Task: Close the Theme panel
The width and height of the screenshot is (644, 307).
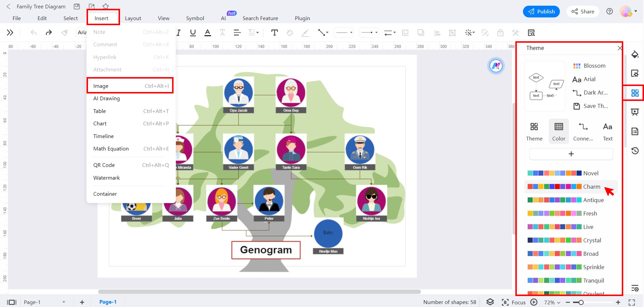Action: (x=619, y=48)
